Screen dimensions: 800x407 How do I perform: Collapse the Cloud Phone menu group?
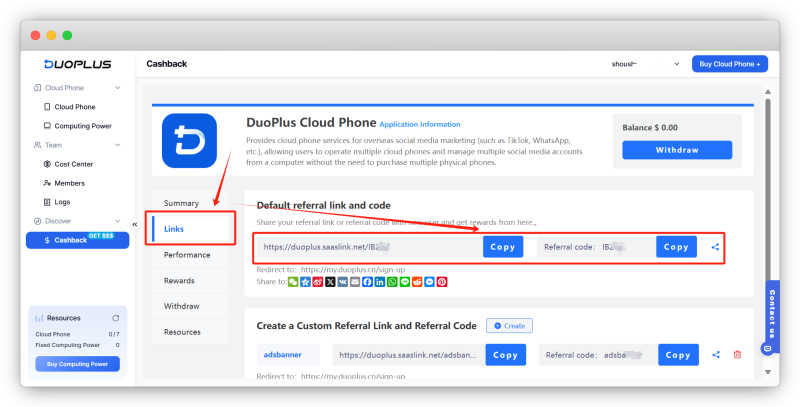pyautogui.click(x=118, y=88)
